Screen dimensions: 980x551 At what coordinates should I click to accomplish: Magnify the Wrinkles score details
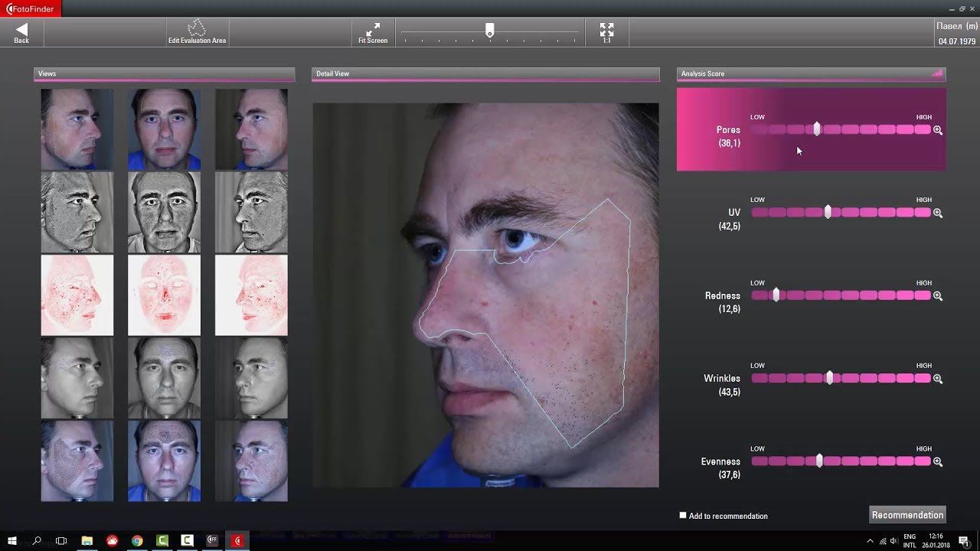pyautogui.click(x=938, y=379)
